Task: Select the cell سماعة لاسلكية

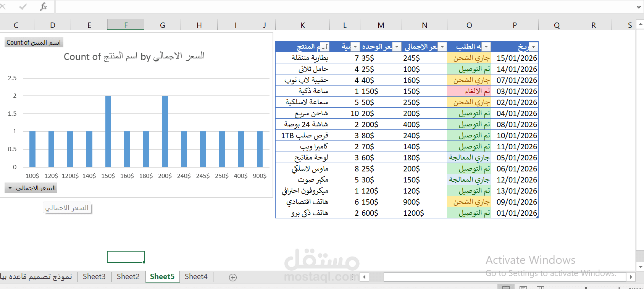Action: (x=302, y=102)
